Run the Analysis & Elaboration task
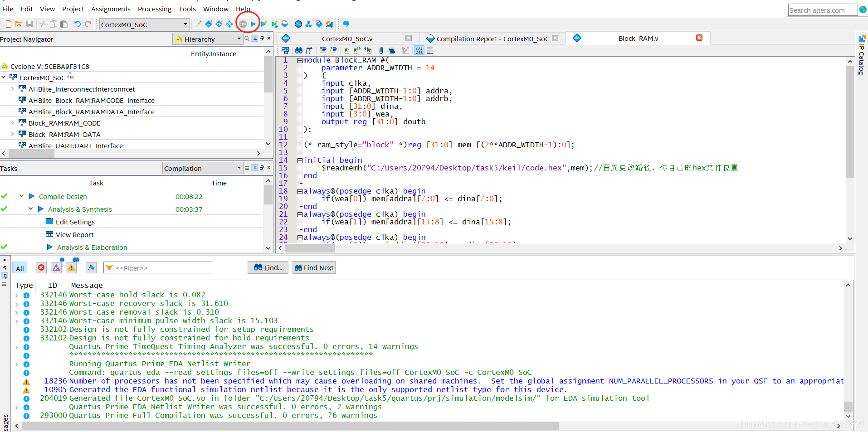 (x=92, y=247)
